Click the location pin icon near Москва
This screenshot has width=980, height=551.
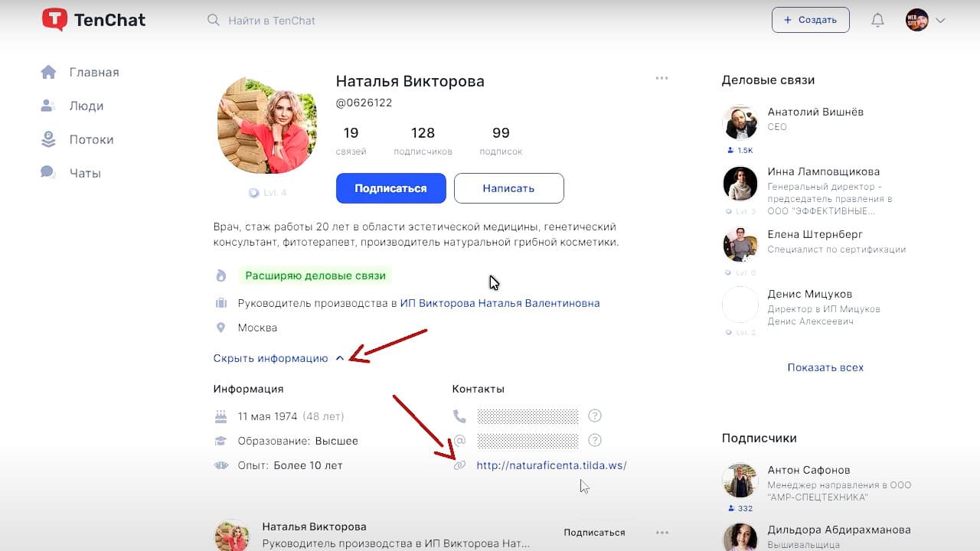click(221, 328)
